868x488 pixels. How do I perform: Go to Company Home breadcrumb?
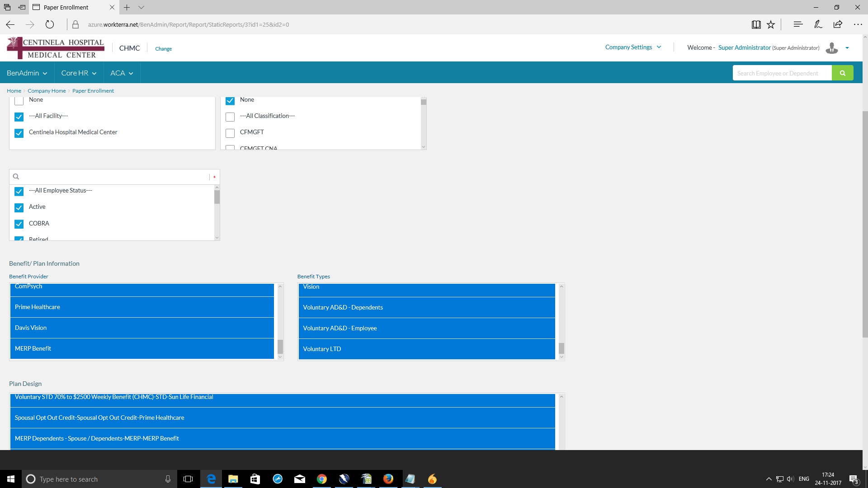click(x=47, y=91)
